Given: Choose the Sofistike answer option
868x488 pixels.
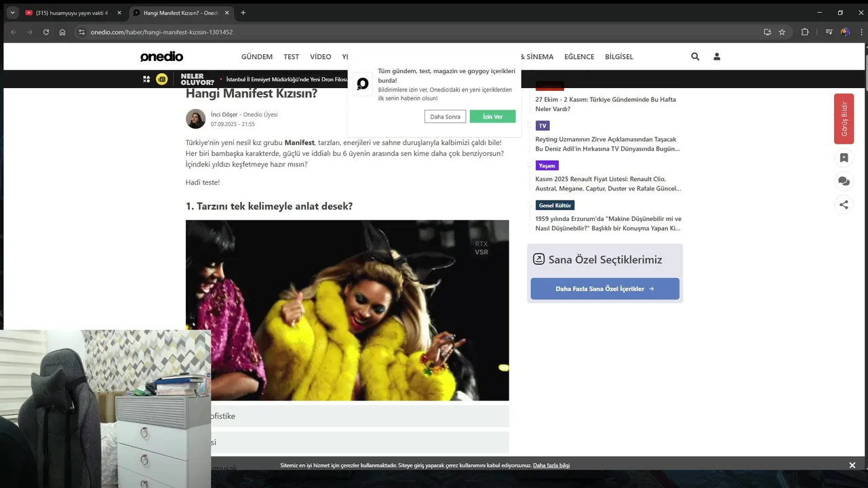Looking at the screenshot, I should tap(347, 416).
